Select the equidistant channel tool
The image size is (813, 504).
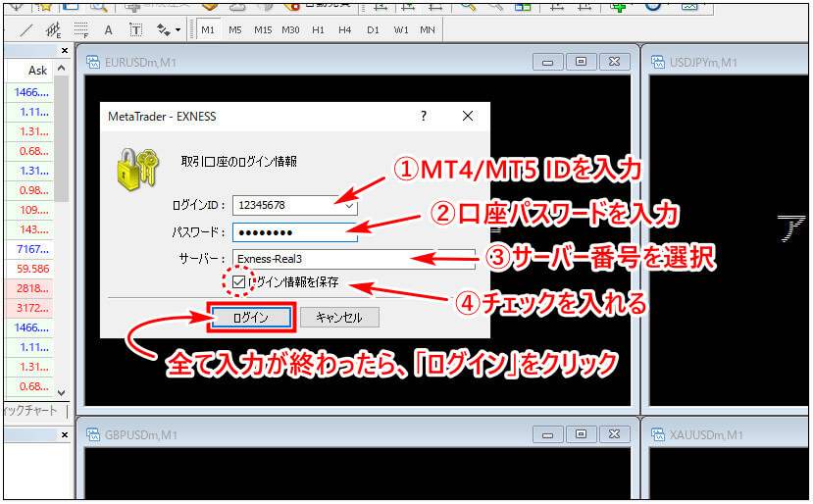tap(53, 30)
